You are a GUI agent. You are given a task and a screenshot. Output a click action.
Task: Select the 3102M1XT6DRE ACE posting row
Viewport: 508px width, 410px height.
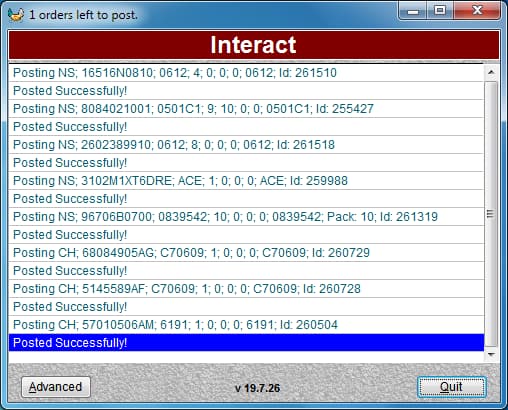pos(246,181)
